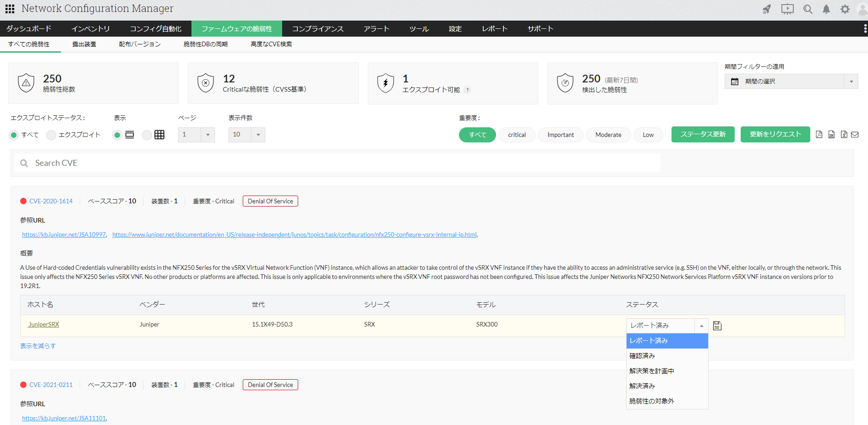Open the notifications bell
The height and width of the screenshot is (425, 868).
coord(826,9)
